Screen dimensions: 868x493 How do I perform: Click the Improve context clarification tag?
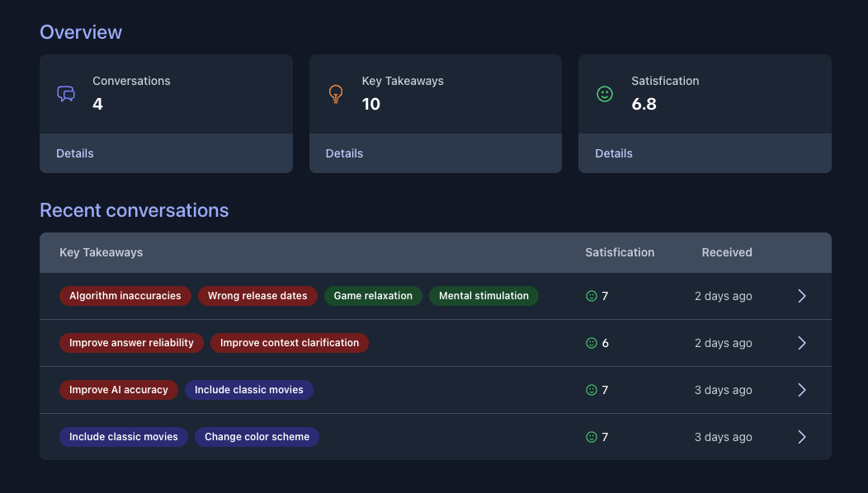(x=290, y=343)
